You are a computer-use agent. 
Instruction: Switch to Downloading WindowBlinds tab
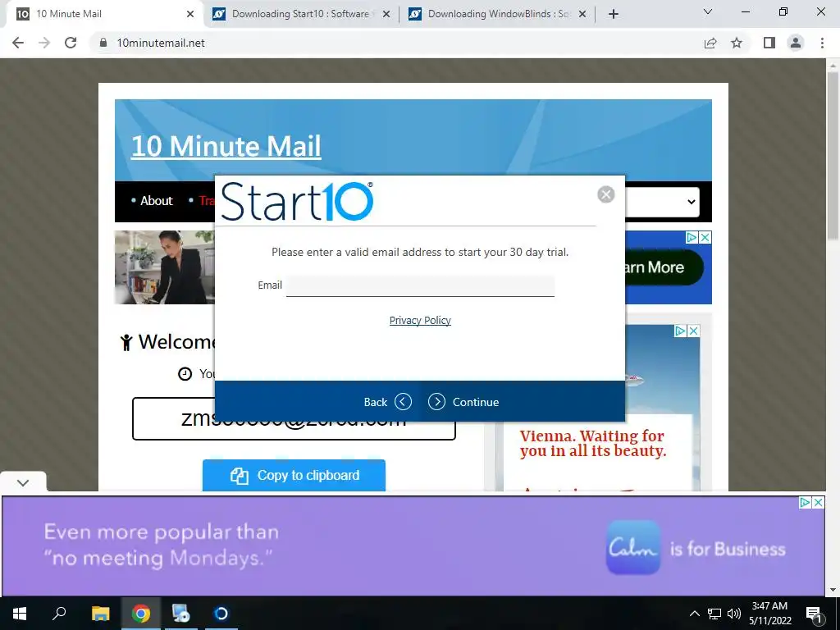[498, 14]
